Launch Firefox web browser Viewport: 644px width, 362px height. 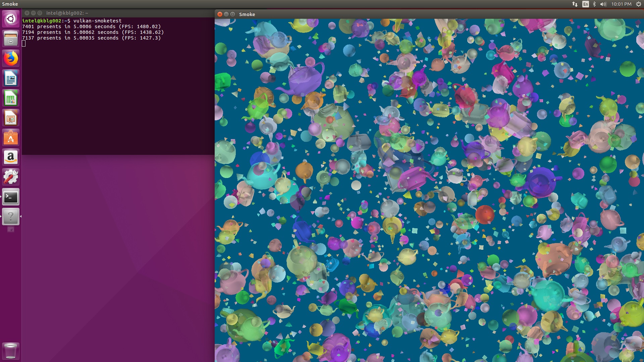pyautogui.click(x=11, y=59)
